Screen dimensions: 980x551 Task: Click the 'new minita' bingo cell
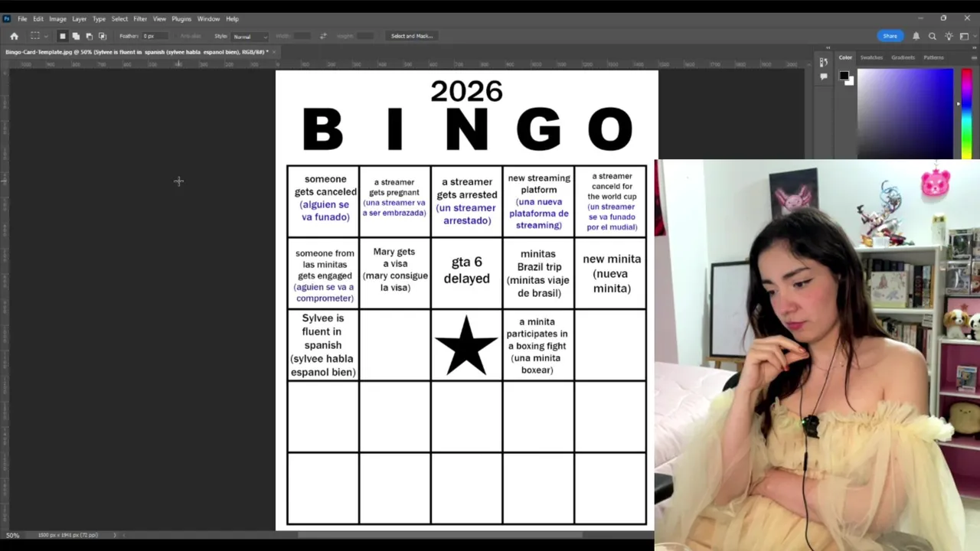pyautogui.click(x=611, y=272)
